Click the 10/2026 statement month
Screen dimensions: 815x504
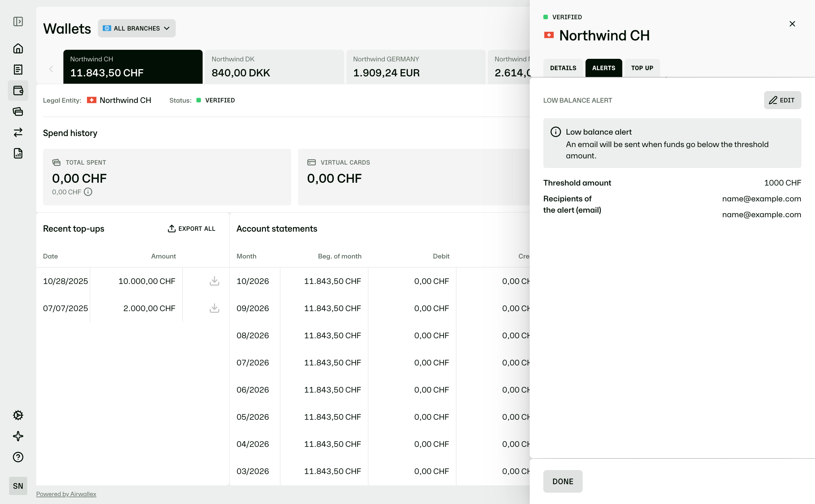coord(253,281)
